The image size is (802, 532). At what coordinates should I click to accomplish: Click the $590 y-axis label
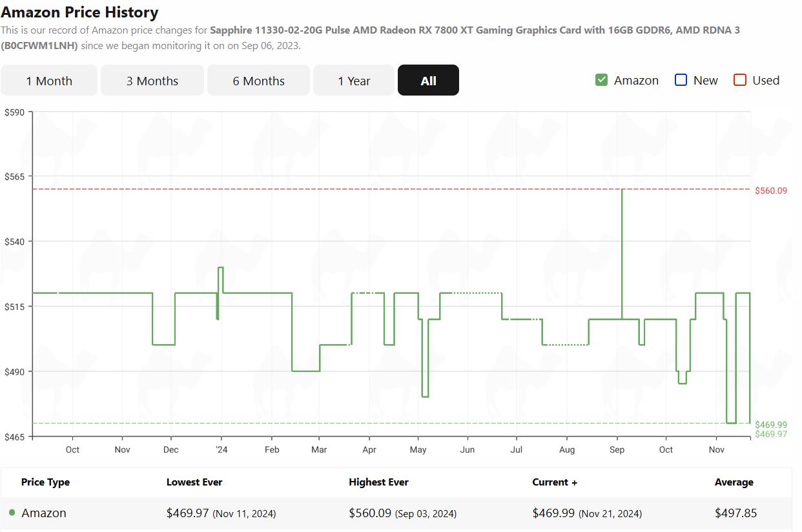click(x=14, y=112)
